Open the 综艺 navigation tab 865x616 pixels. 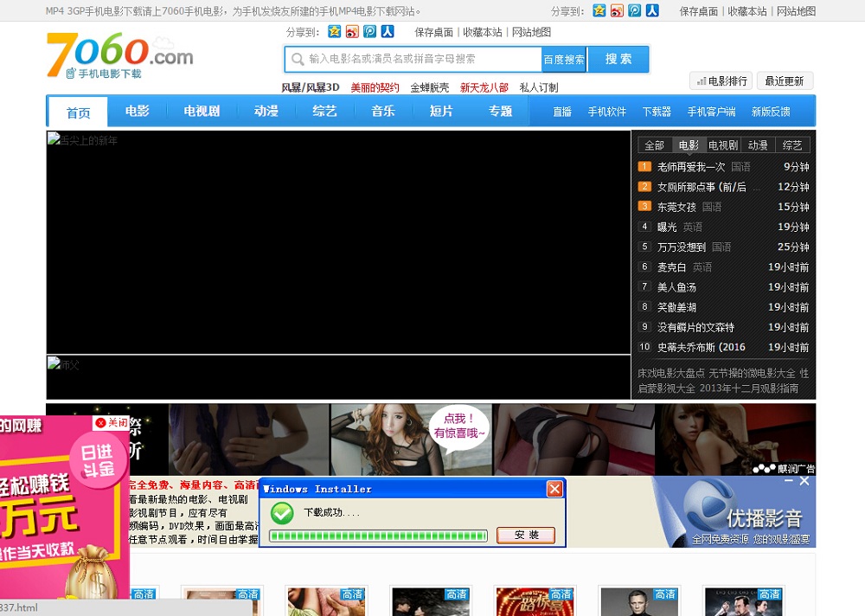tap(324, 111)
